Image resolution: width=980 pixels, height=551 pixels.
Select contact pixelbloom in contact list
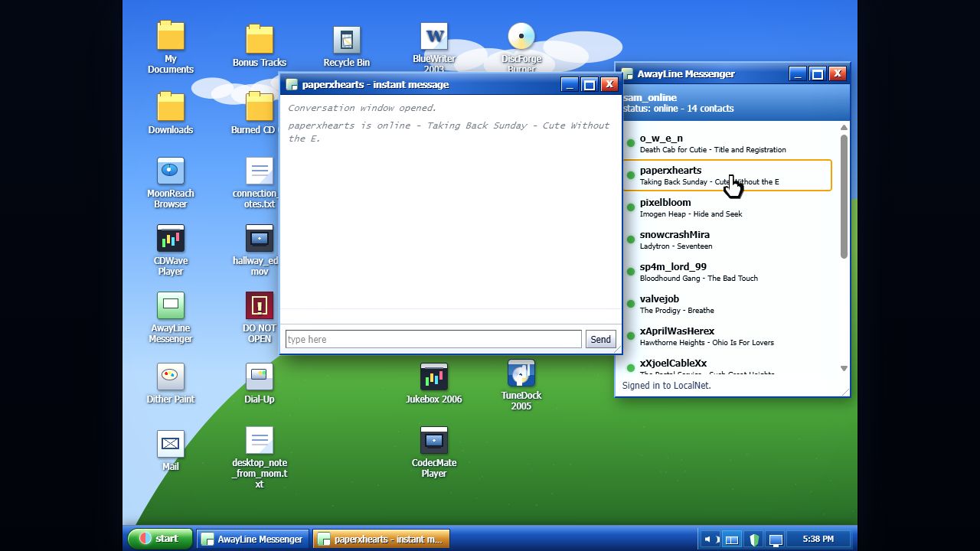(727, 207)
